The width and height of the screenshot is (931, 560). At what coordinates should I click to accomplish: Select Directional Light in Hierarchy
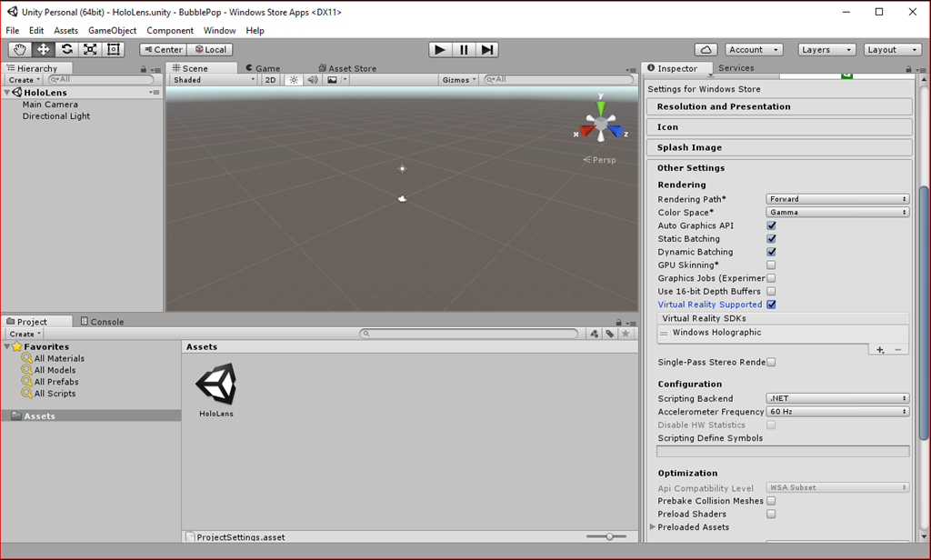[56, 115]
